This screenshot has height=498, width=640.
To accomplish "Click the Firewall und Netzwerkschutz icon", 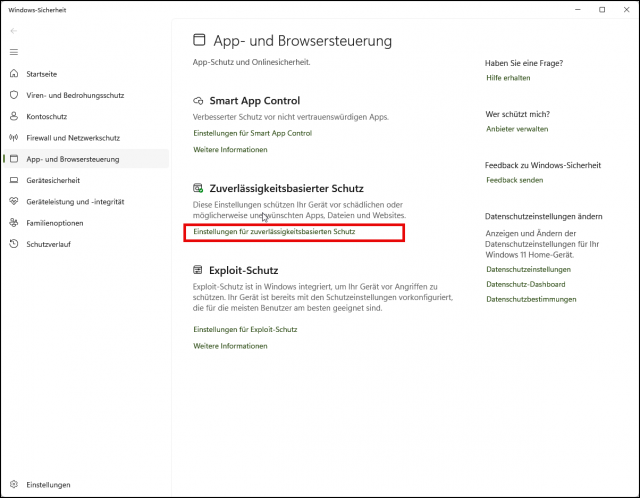I will pyautogui.click(x=14, y=137).
